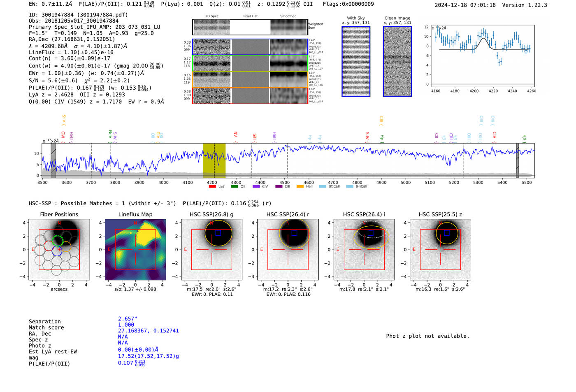This screenshot has height=392, width=576.
Task: Click the m:17.8 re:2.1" caption under i image
Action: pyautogui.click(x=364, y=289)
